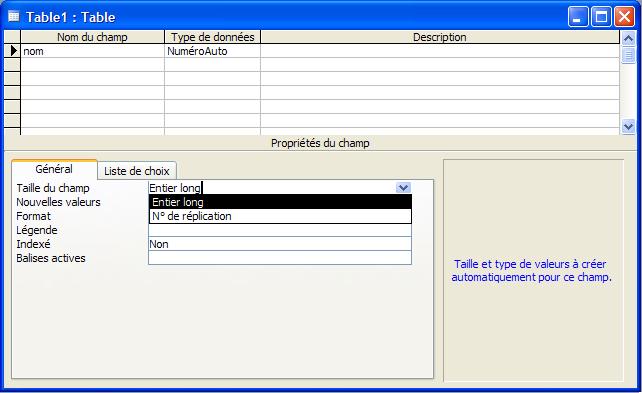The image size is (642, 393).
Task: Select the Taille du champ label
Action: click(x=53, y=188)
